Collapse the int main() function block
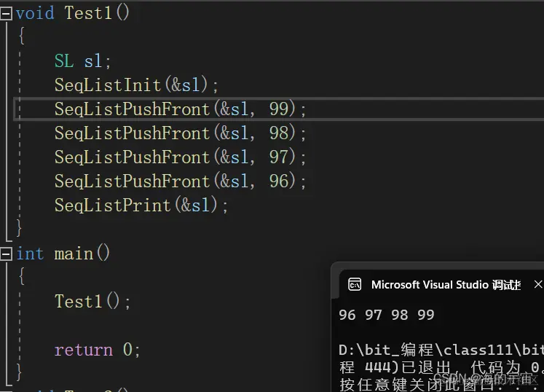The height and width of the screenshot is (392, 544). (x=6, y=254)
